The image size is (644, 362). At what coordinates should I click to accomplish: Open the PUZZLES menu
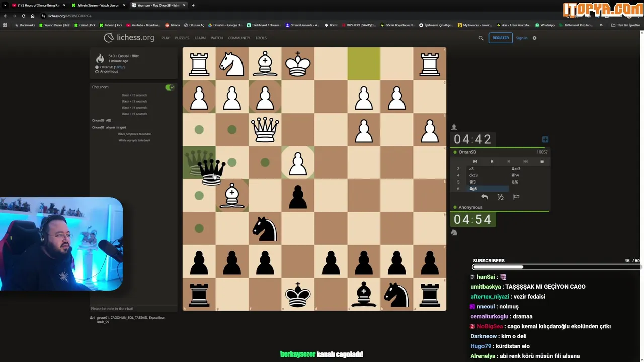[x=182, y=38]
